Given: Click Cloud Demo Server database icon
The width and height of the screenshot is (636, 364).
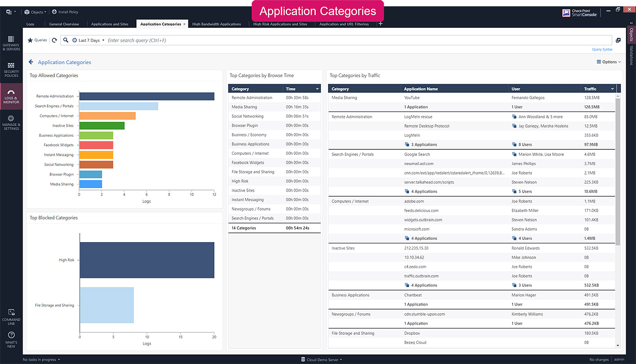Looking at the screenshot, I should pyautogui.click(x=303, y=360).
